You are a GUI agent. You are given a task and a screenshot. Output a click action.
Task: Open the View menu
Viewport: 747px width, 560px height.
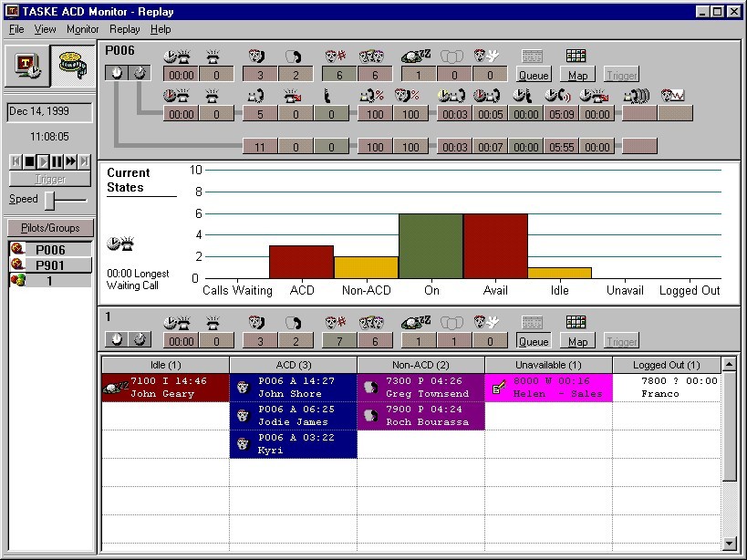45,29
